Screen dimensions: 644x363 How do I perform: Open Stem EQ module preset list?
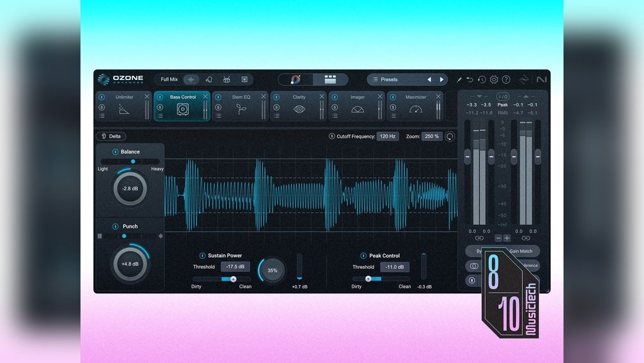point(218,116)
